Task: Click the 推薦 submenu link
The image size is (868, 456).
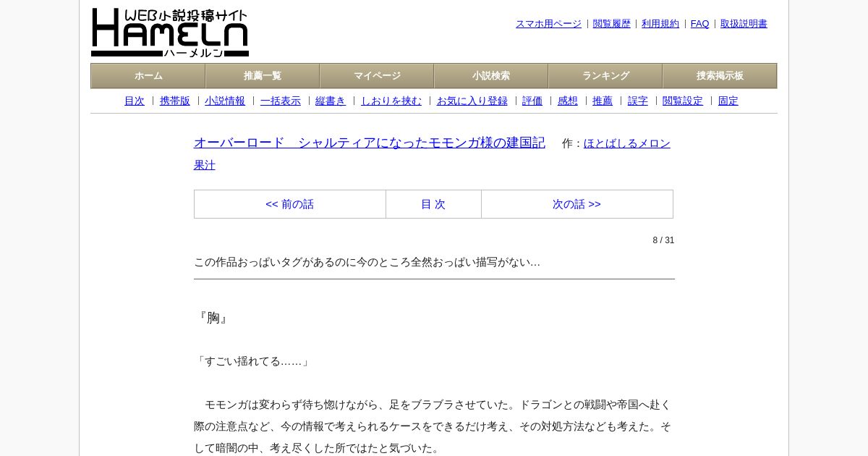Action: pyautogui.click(x=603, y=101)
